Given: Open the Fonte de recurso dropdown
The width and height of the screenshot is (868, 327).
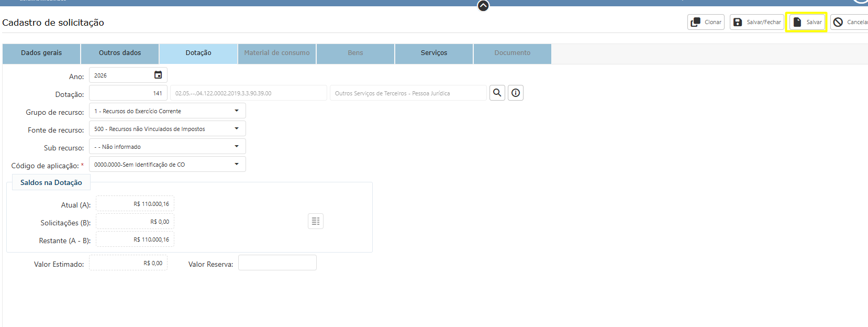Looking at the screenshot, I should pyautogui.click(x=237, y=128).
